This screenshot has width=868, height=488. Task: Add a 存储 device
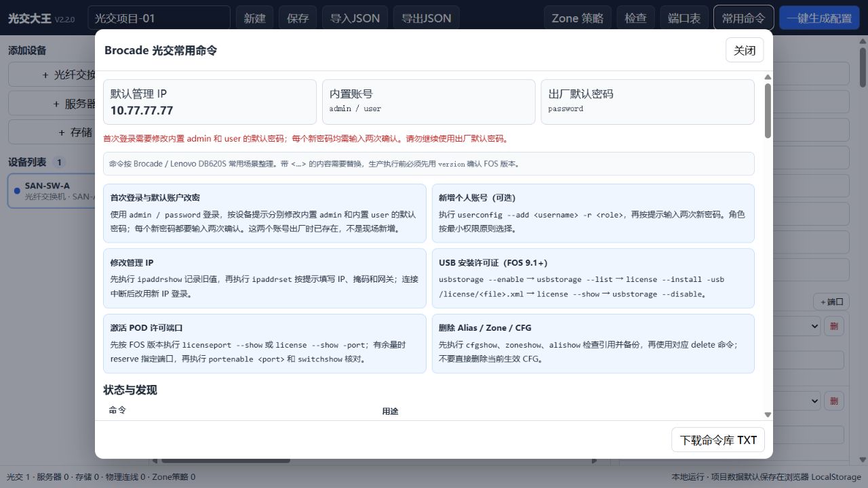click(52, 131)
